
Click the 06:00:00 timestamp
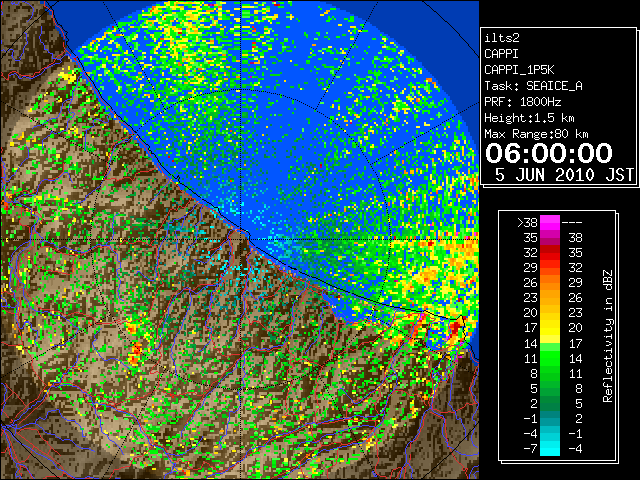(549, 153)
